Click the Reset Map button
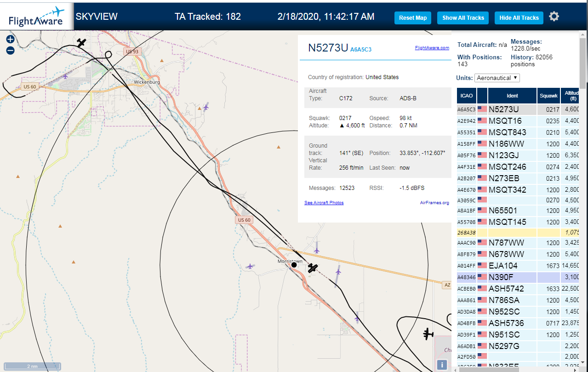Image resolution: width=588 pixels, height=372 pixels. pos(413,18)
